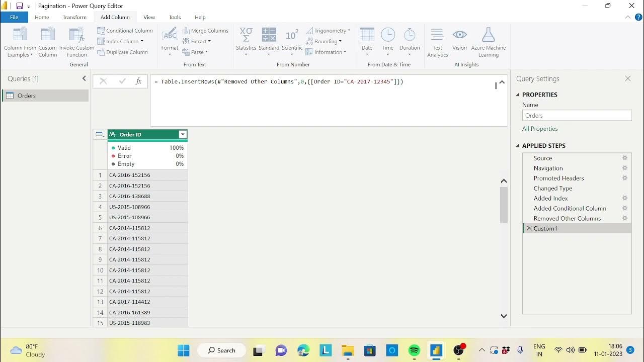The image size is (644, 362).
Task: Click the Merge Columns icon
Action: point(186,31)
